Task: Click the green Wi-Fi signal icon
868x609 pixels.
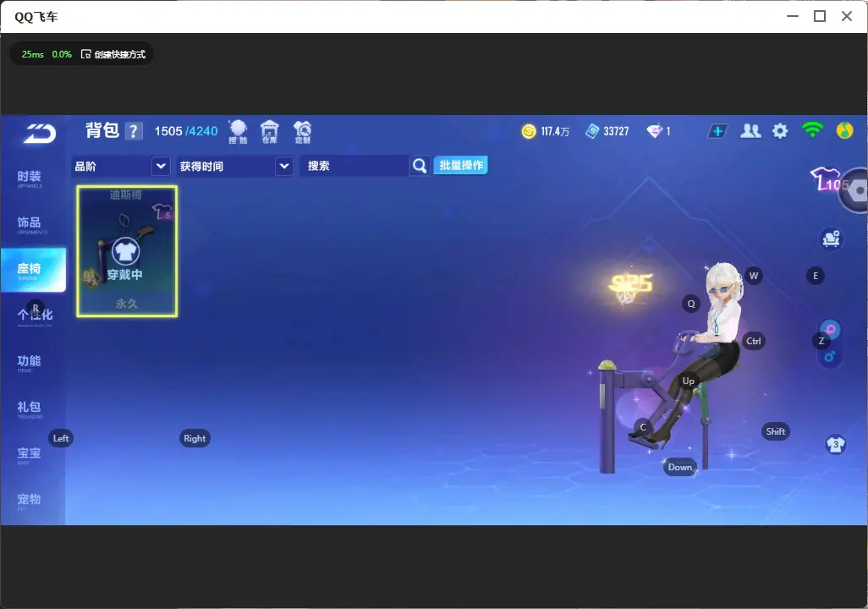Action: [812, 130]
